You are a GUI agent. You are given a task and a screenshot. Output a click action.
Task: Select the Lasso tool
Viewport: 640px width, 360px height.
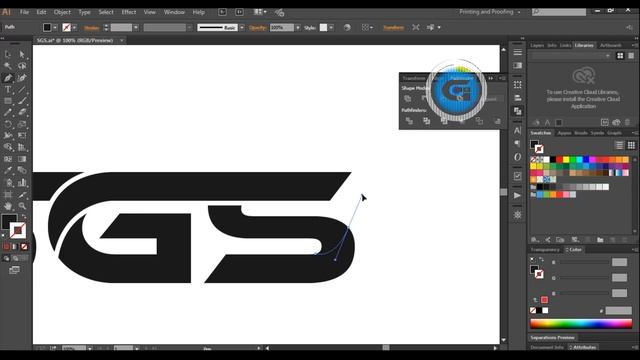22,66
